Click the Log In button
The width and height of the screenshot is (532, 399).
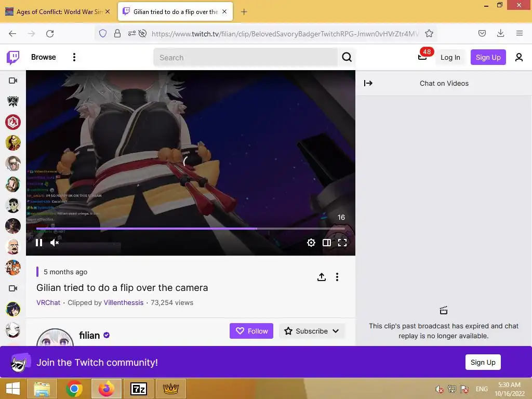click(450, 57)
